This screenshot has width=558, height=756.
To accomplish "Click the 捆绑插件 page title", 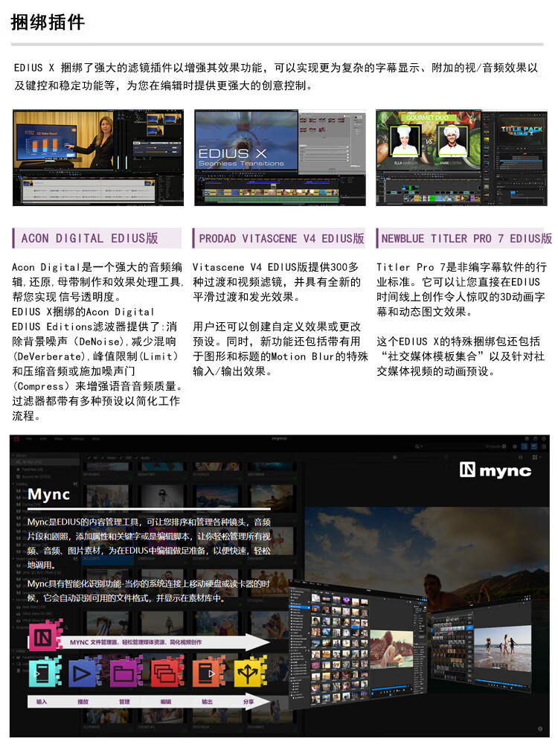I will tap(48, 22).
